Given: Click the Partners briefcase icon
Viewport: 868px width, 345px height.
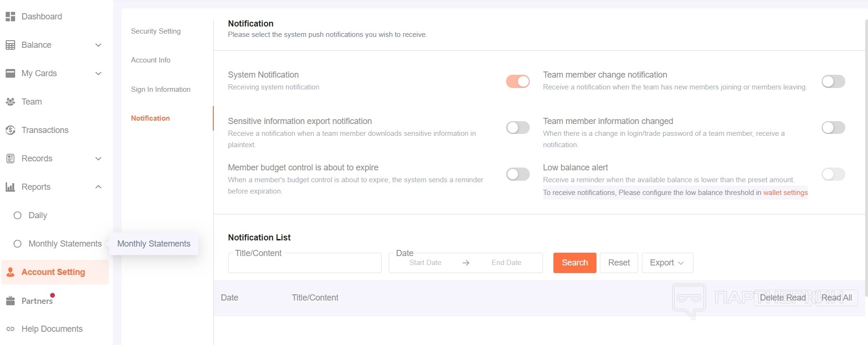Looking at the screenshot, I should 10,301.
